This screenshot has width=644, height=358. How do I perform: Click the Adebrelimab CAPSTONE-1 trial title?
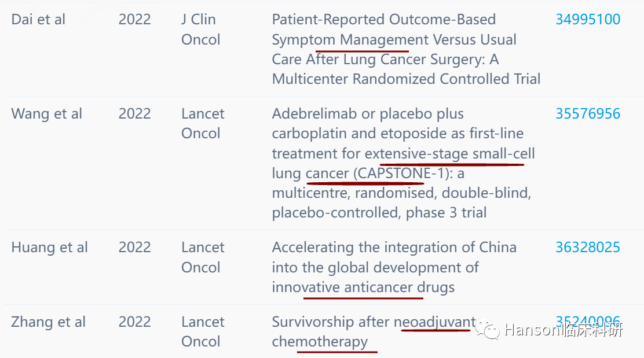click(403, 163)
